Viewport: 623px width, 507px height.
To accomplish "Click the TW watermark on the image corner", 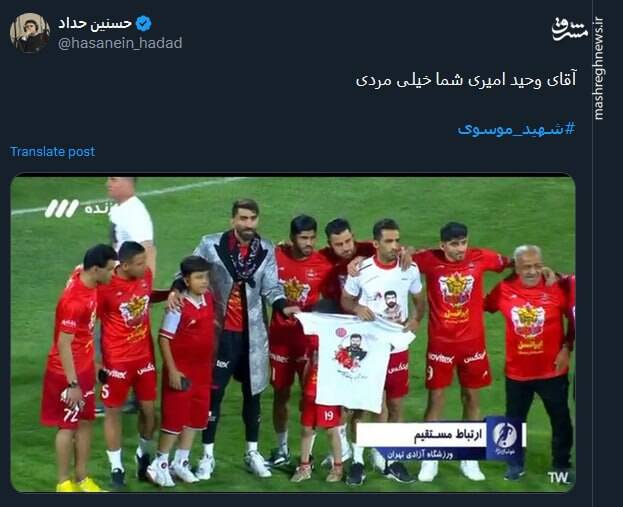I will pyautogui.click(x=557, y=477).
